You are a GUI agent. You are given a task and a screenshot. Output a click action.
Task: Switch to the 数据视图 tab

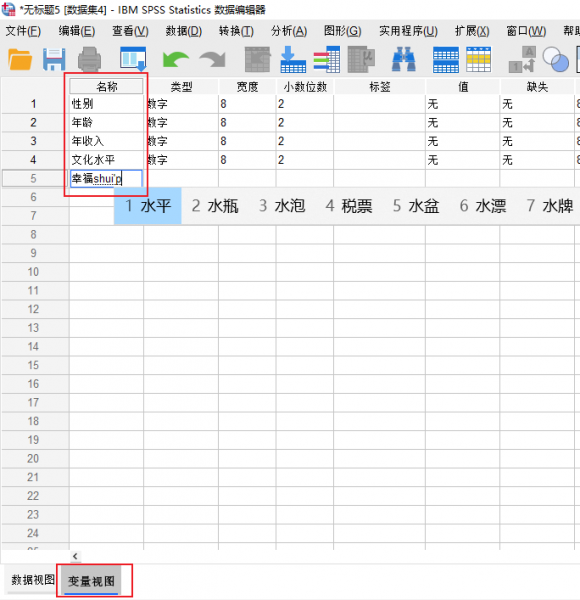point(32,580)
